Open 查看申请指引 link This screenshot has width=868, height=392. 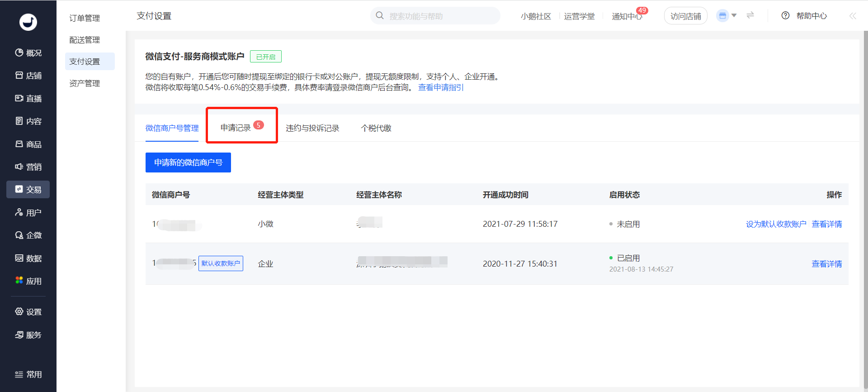tap(441, 87)
